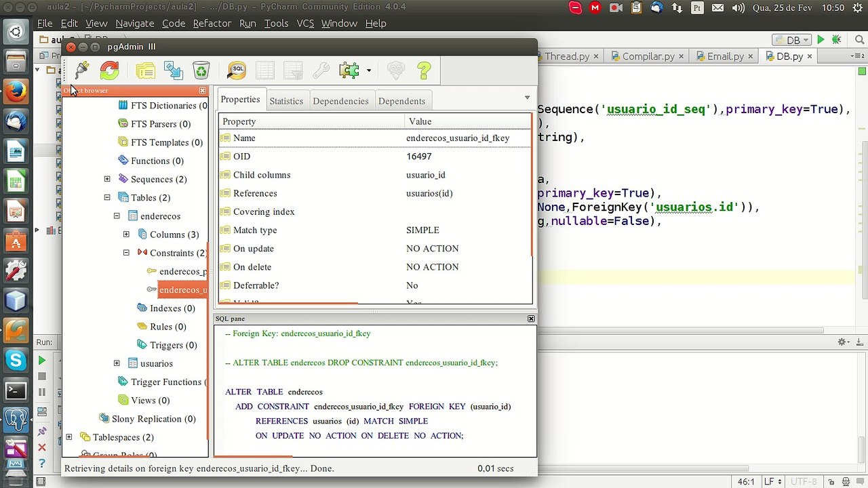The image size is (868, 488).
Task: Switch to the Statistics tab
Action: click(286, 101)
